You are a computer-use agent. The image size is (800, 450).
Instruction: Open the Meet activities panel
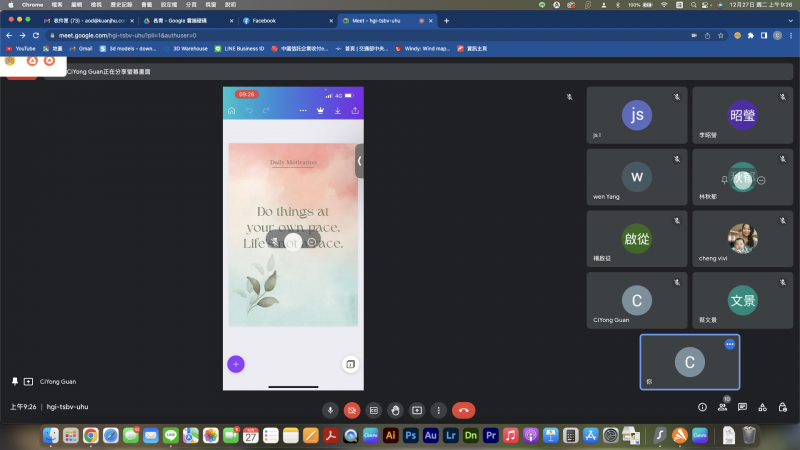point(762,407)
